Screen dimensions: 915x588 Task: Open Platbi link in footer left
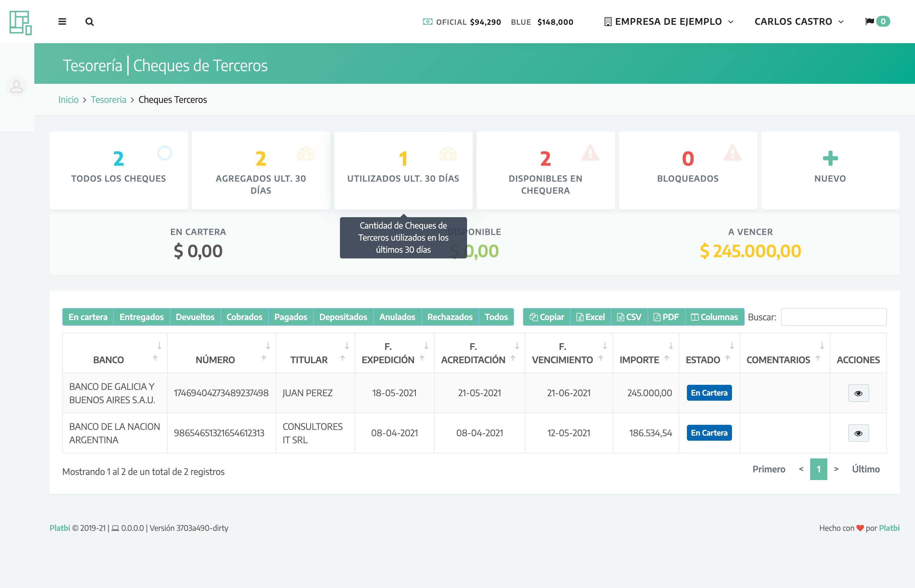click(x=60, y=528)
